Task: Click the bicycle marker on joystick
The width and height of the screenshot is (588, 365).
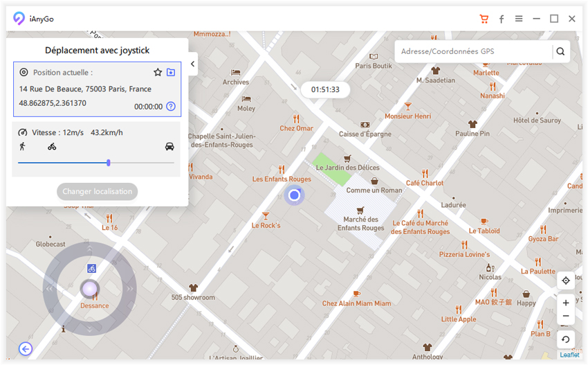Action: click(91, 269)
